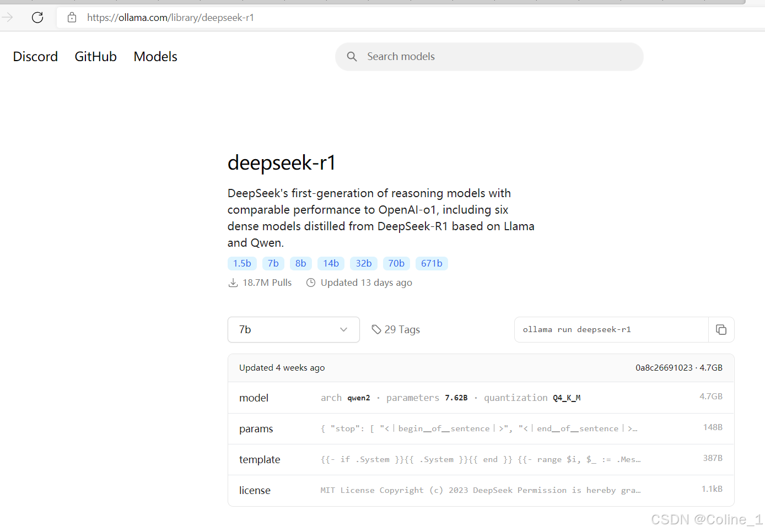This screenshot has width=765, height=532.
Task: Open the params file row
Action: pyautogui.click(x=481, y=428)
